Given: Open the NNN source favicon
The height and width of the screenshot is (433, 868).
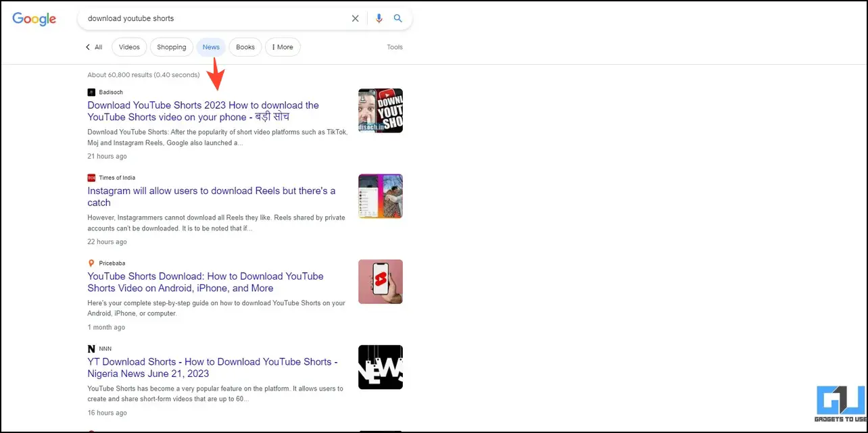Looking at the screenshot, I should 91,349.
